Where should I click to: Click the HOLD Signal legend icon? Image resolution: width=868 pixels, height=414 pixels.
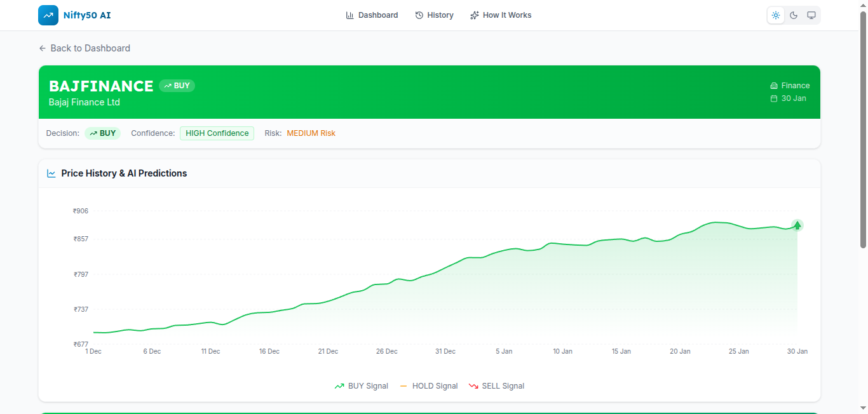point(403,386)
